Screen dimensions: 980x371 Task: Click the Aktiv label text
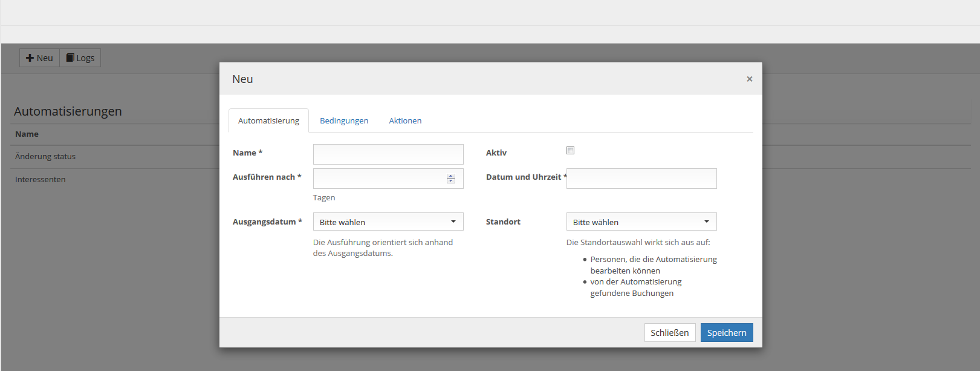pyautogui.click(x=496, y=153)
